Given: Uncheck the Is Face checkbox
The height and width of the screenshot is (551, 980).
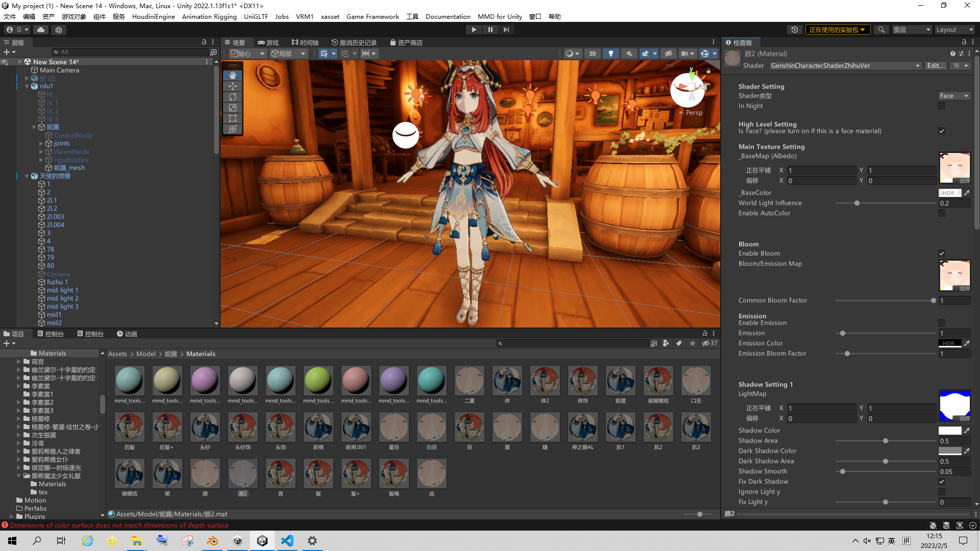Looking at the screenshot, I should [x=942, y=131].
